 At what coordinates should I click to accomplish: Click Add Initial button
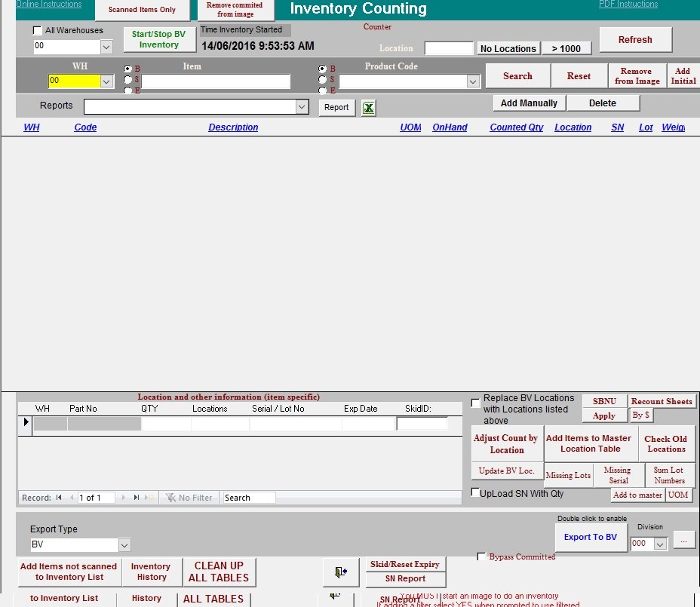pyautogui.click(x=683, y=76)
